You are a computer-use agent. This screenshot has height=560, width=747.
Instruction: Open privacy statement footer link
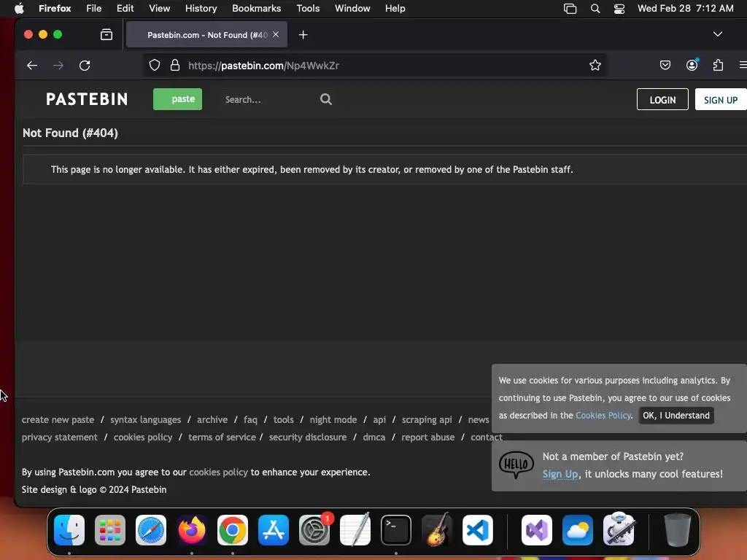point(59,437)
